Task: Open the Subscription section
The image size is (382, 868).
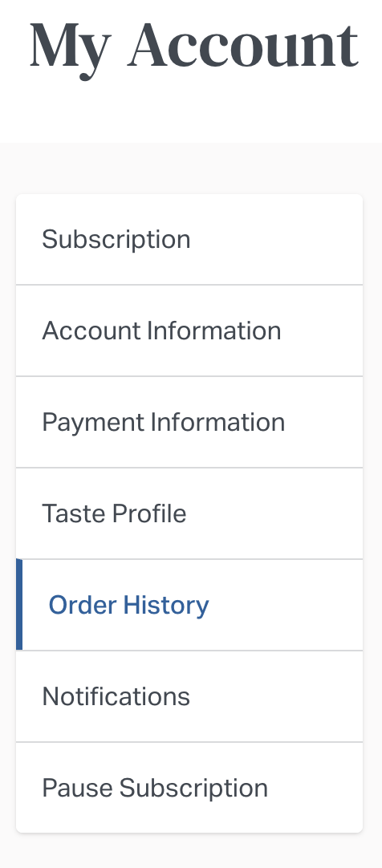Action: pos(189,239)
